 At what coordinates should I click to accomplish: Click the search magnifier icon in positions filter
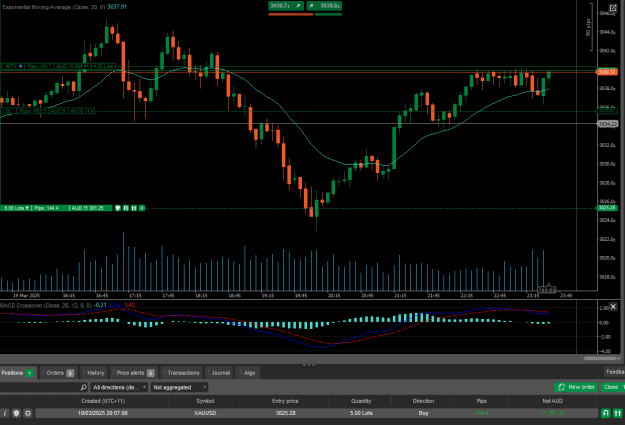pyautogui.click(x=84, y=387)
